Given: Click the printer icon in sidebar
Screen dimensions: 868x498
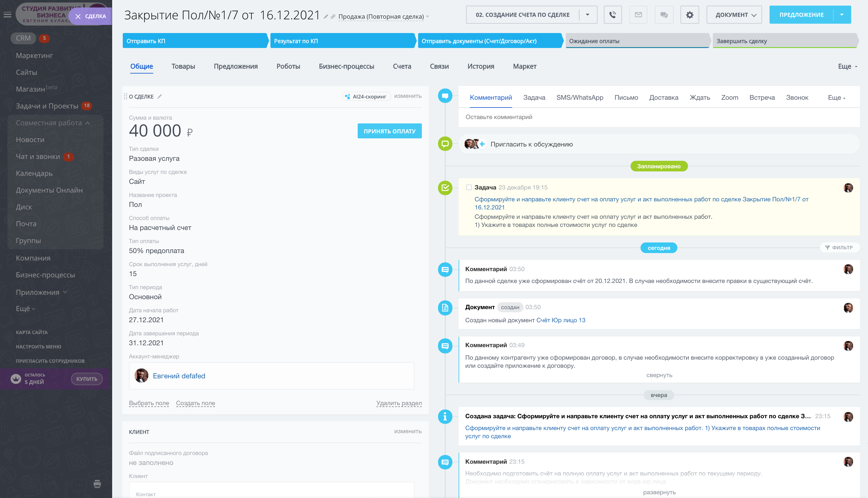Looking at the screenshot, I should pyautogui.click(x=97, y=483).
